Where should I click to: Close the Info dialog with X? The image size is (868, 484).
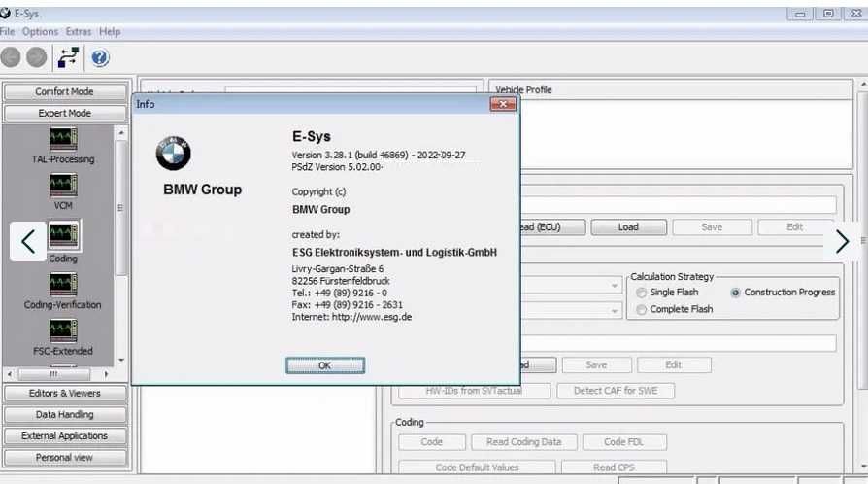pyautogui.click(x=503, y=104)
